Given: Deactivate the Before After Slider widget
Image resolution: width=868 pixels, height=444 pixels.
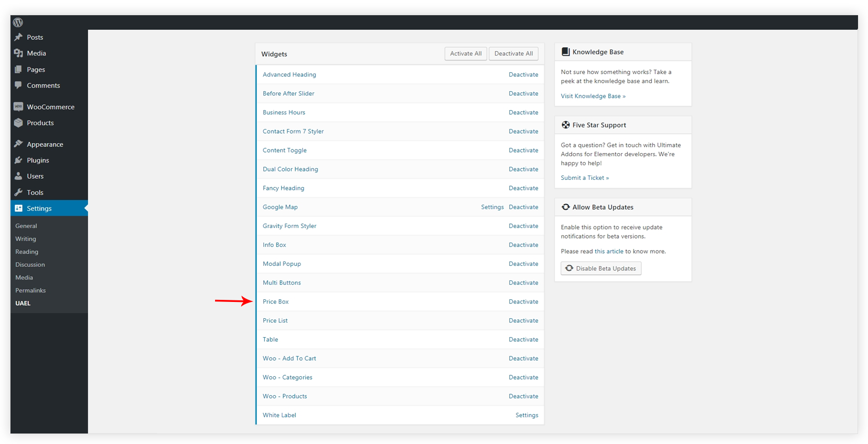Looking at the screenshot, I should (523, 93).
